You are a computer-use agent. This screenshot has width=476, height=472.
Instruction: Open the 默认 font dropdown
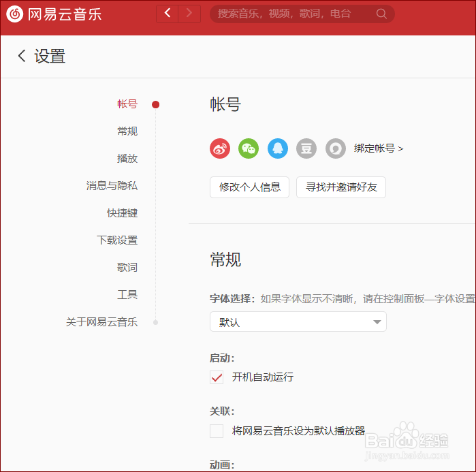[x=298, y=321]
